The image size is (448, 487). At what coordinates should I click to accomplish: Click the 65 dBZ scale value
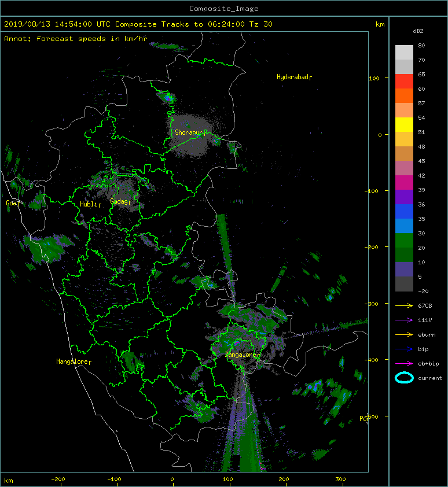(421, 74)
